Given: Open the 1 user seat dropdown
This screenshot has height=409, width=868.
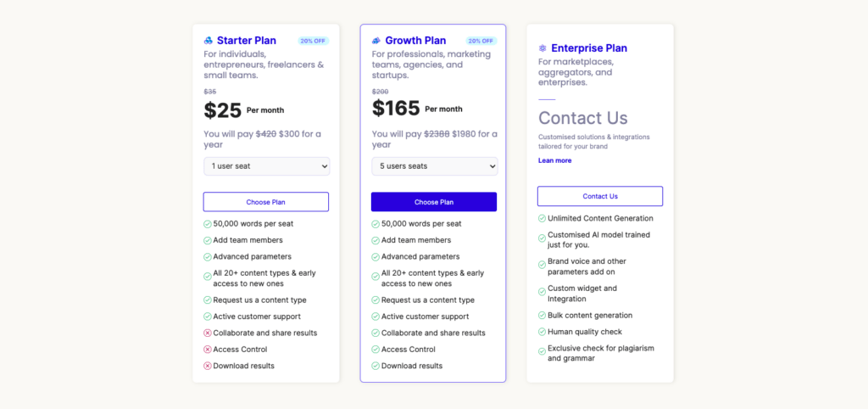Looking at the screenshot, I should click(x=267, y=166).
